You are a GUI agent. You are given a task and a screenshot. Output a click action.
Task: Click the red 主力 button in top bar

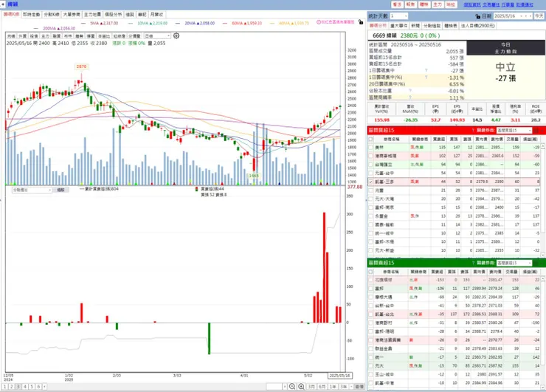coord(438,4)
